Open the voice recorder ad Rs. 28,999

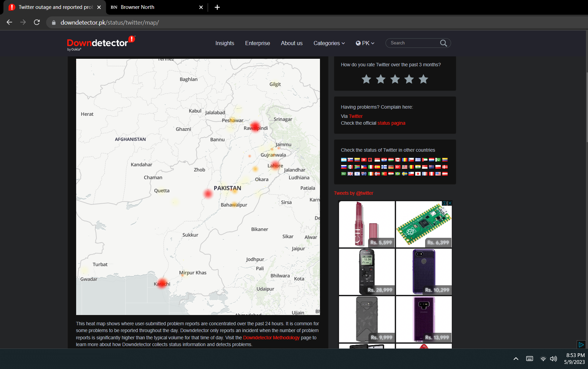click(x=367, y=272)
